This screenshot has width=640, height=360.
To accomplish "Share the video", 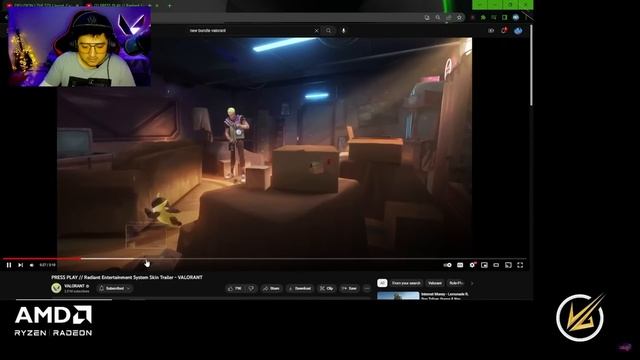I will (x=271, y=288).
